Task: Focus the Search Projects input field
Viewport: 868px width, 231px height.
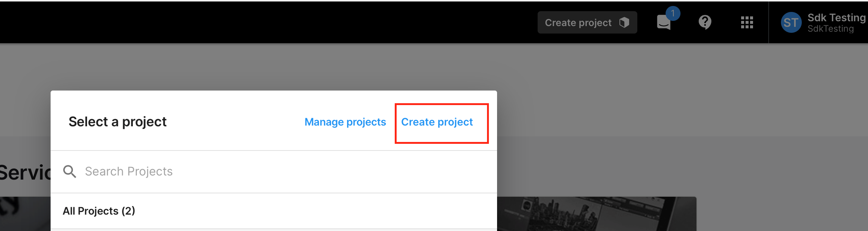Action: click(x=260, y=171)
